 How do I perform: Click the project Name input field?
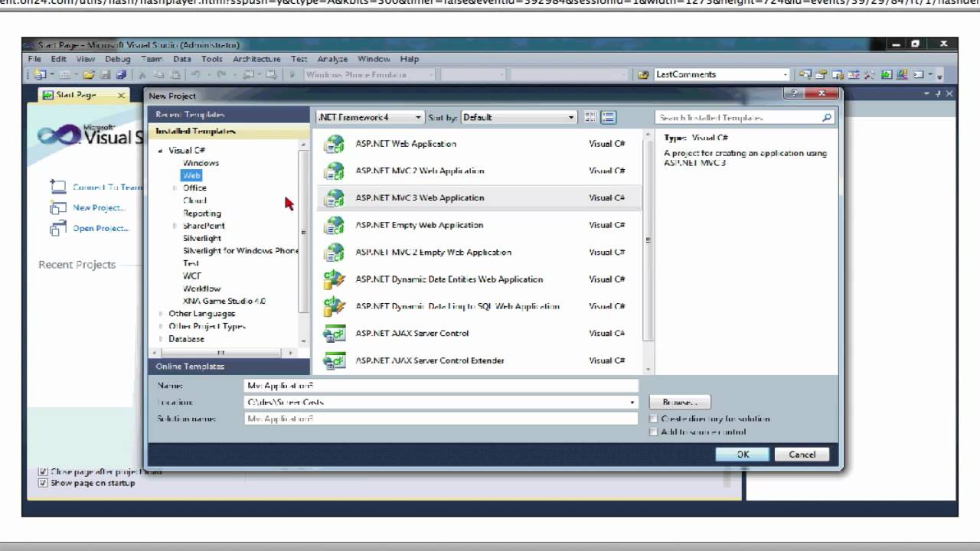click(441, 386)
